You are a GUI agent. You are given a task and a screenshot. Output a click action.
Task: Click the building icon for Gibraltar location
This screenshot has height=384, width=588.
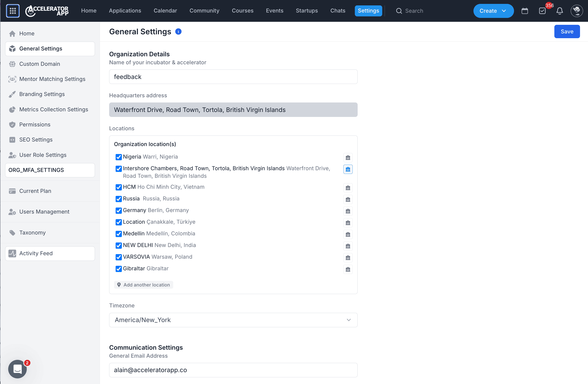348,269
